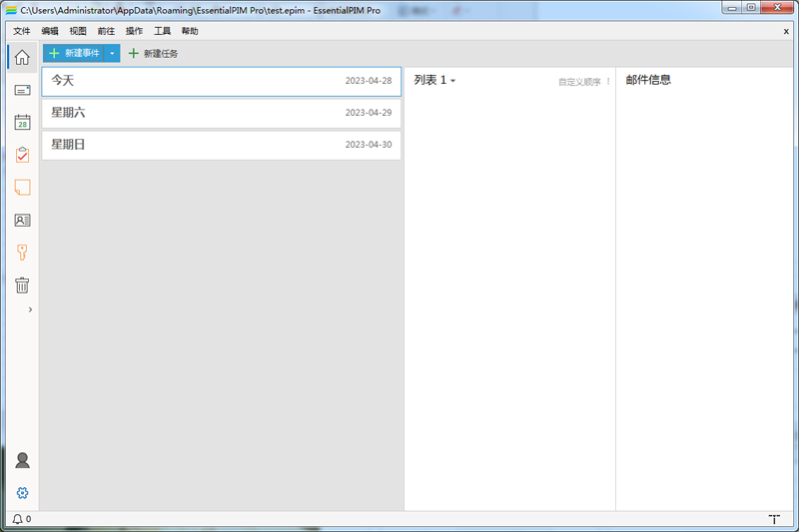799x532 pixels.
Task: Open the Passwords key icon
Action: point(22,253)
